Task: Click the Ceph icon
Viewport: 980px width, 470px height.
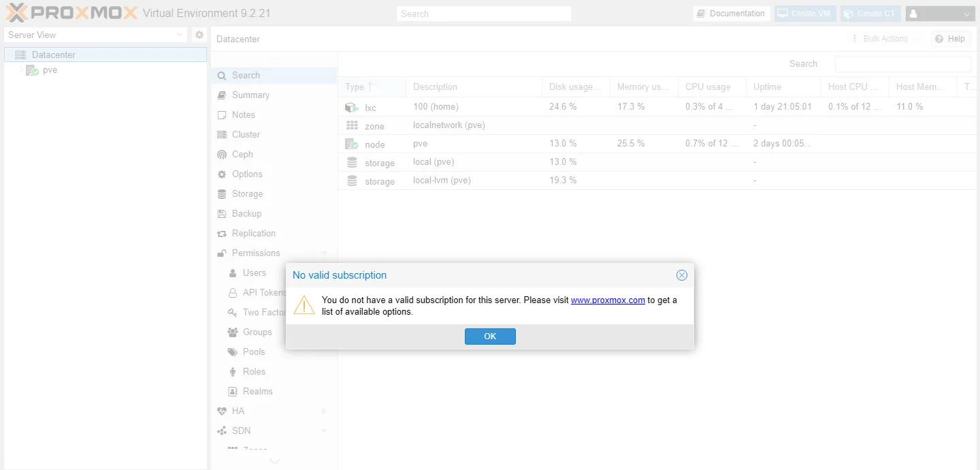Action: click(x=222, y=155)
